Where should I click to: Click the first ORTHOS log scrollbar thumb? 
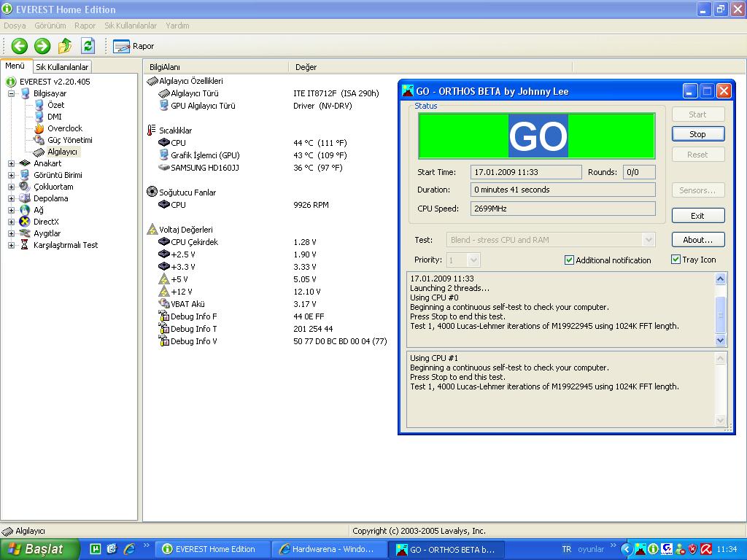[720, 314]
